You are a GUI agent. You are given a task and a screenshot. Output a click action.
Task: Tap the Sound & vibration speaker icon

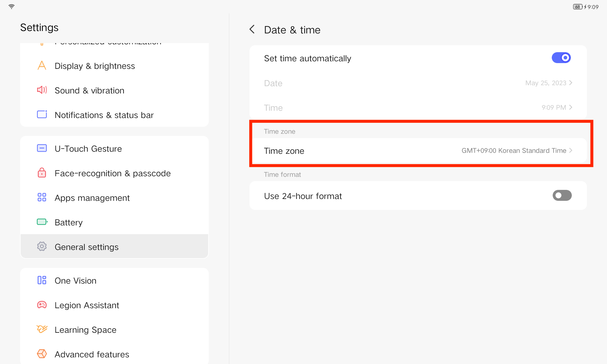click(42, 90)
